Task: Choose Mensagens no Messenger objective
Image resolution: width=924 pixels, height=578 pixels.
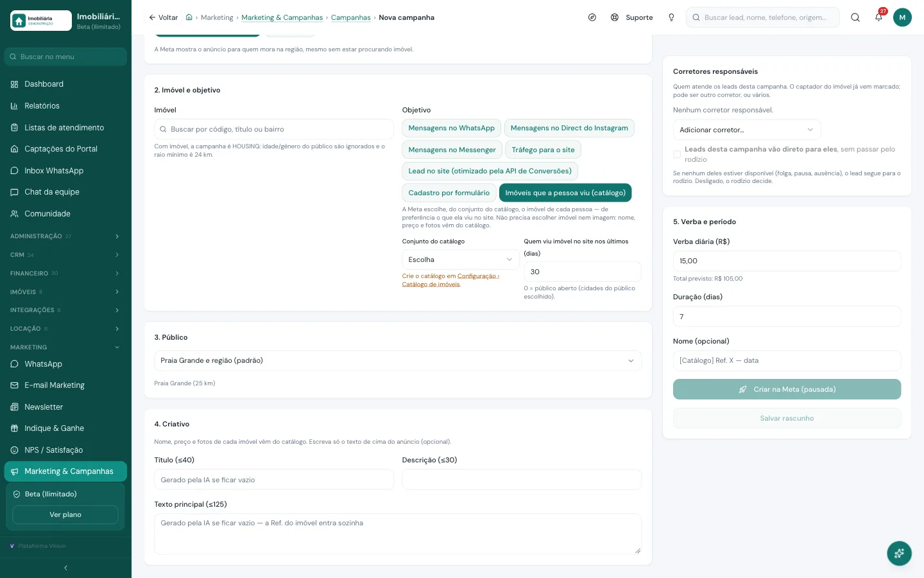Action: click(452, 150)
